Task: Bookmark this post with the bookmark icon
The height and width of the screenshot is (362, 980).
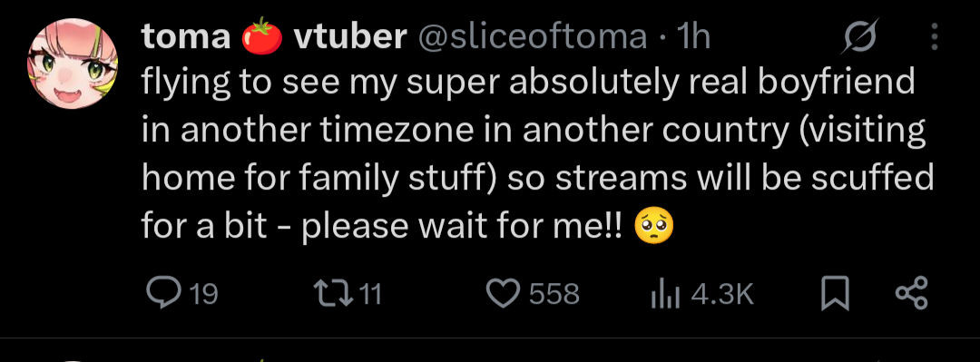Action: pyautogui.click(x=835, y=293)
